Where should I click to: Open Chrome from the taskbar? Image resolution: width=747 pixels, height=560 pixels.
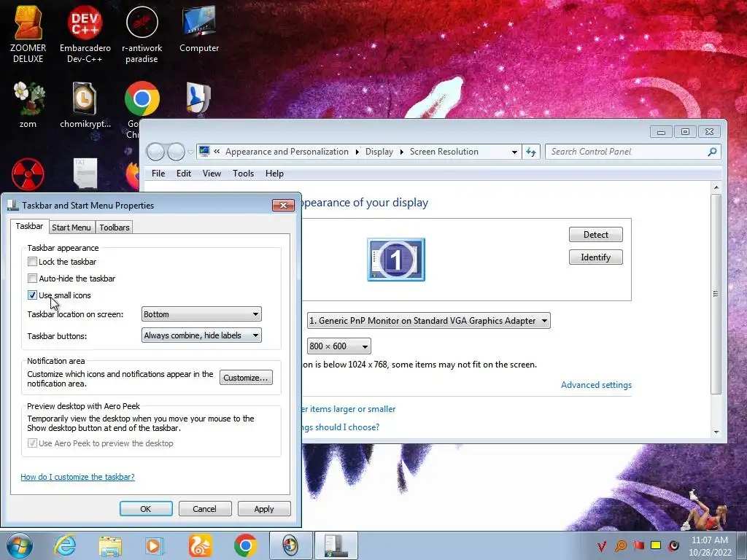tap(245, 545)
